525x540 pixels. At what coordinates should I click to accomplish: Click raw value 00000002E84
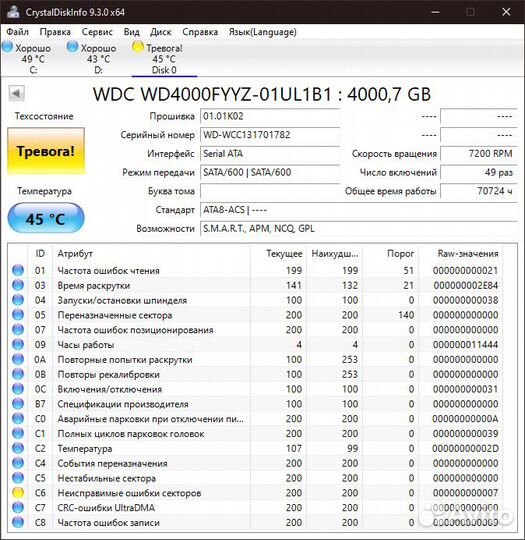465,285
